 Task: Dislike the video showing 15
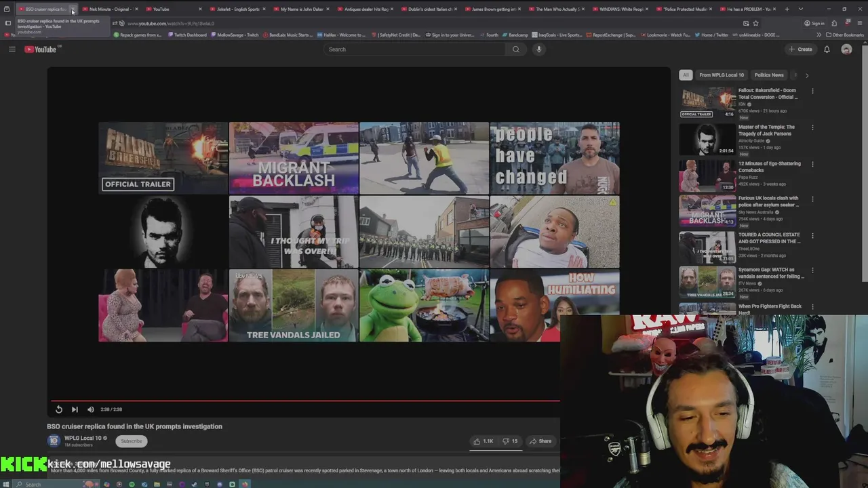pyautogui.click(x=510, y=441)
